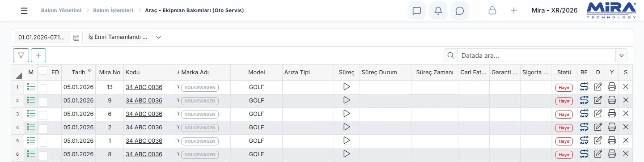Check the row checkbox for Mira No 8
The image size is (644, 162).
[x=43, y=155]
